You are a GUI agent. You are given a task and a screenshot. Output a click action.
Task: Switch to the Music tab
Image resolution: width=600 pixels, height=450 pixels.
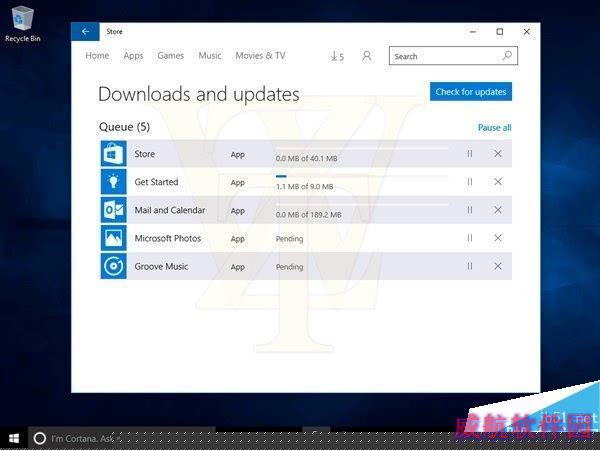point(210,55)
